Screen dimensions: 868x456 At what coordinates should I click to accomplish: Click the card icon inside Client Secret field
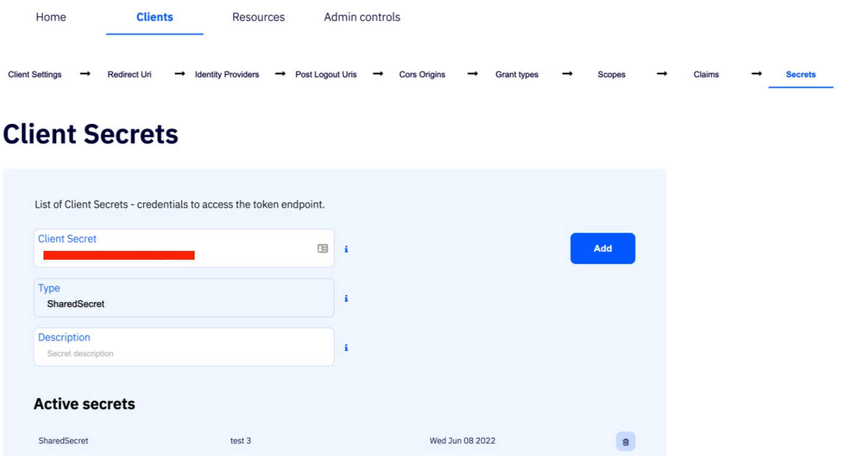(x=322, y=249)
